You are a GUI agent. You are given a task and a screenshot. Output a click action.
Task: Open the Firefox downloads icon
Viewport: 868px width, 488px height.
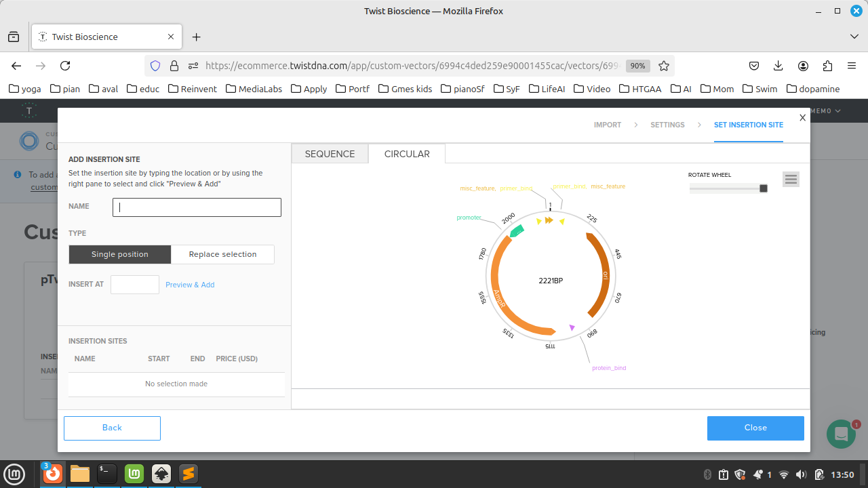pos(778,66)
